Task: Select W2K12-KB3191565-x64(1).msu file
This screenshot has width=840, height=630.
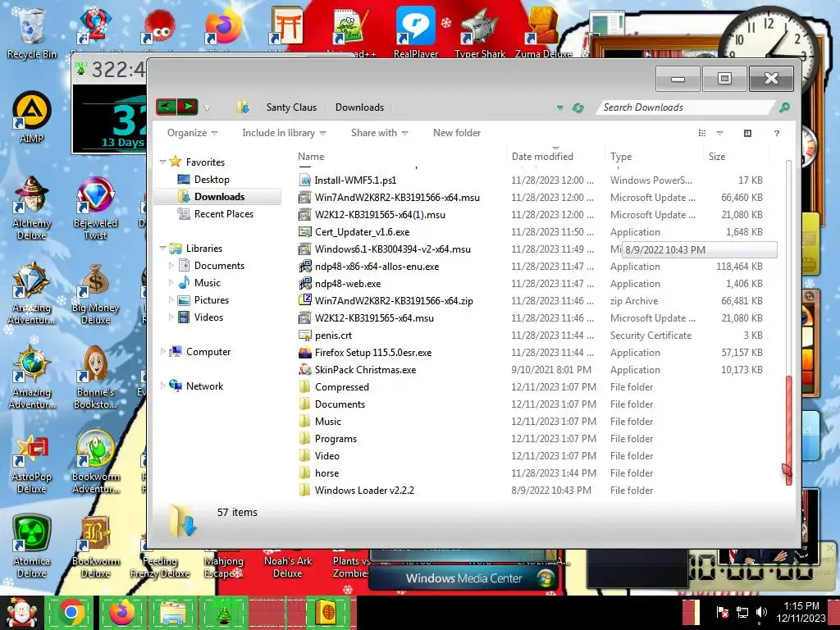Action: 380,215
